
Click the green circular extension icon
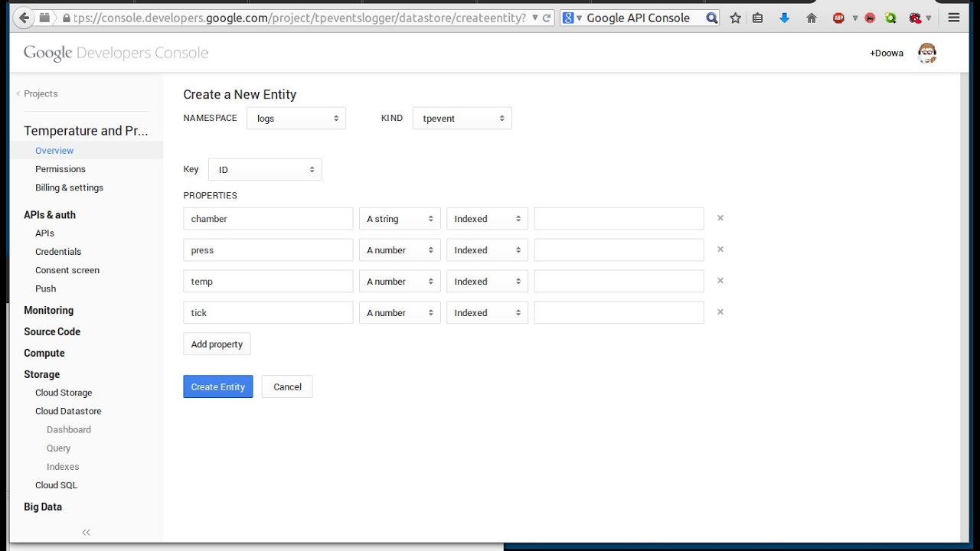point(890,18)
